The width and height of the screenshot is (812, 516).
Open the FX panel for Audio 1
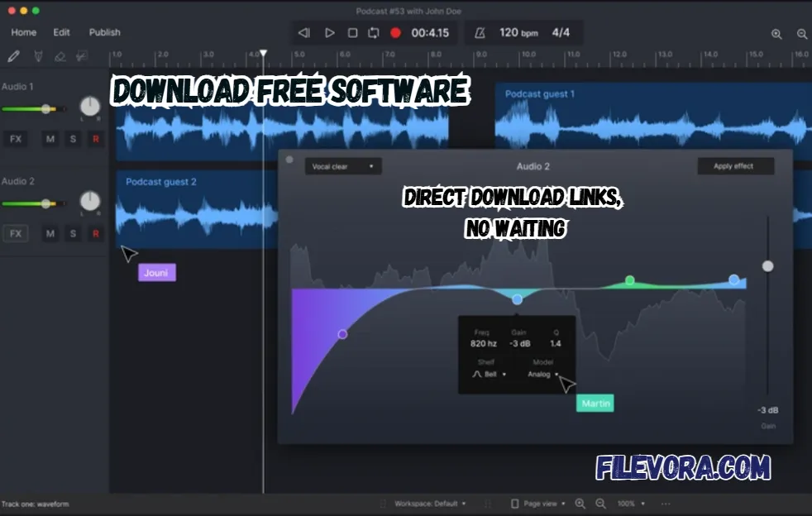(15, 138)
